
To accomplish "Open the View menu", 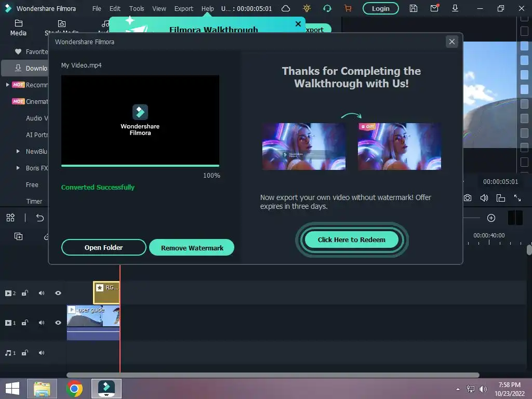I will pos(159,8).
